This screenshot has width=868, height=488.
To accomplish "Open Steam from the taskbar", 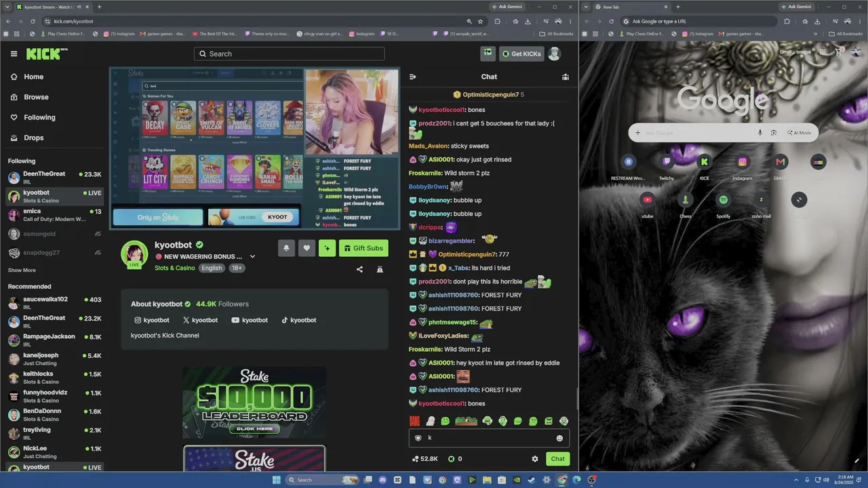I will point(532,480).
